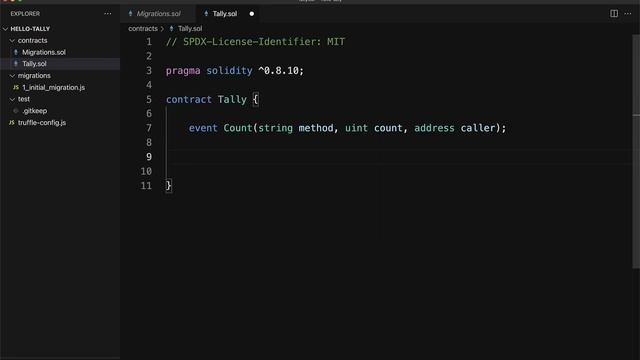Click Tally.sol in the breadcrumb

190,29
